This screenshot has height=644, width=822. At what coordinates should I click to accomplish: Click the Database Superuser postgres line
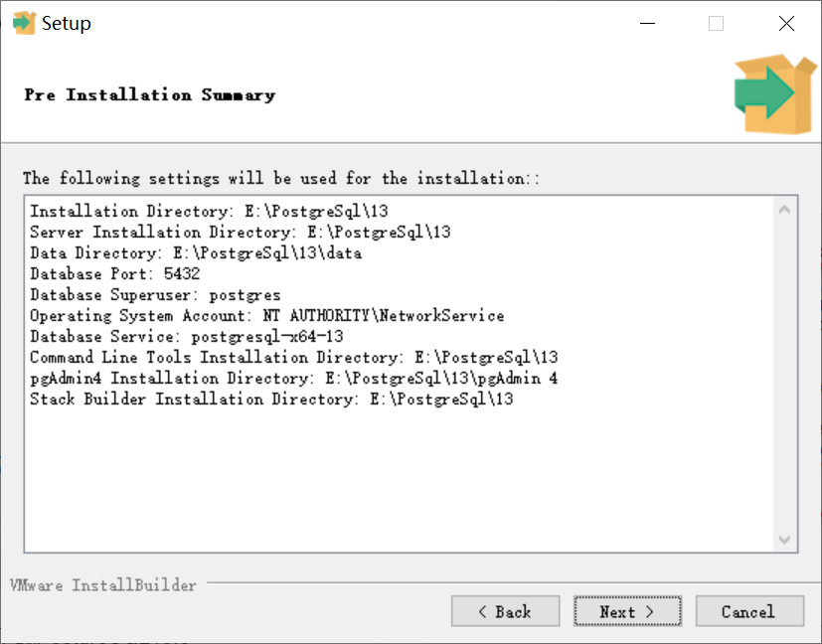(155, 295)
